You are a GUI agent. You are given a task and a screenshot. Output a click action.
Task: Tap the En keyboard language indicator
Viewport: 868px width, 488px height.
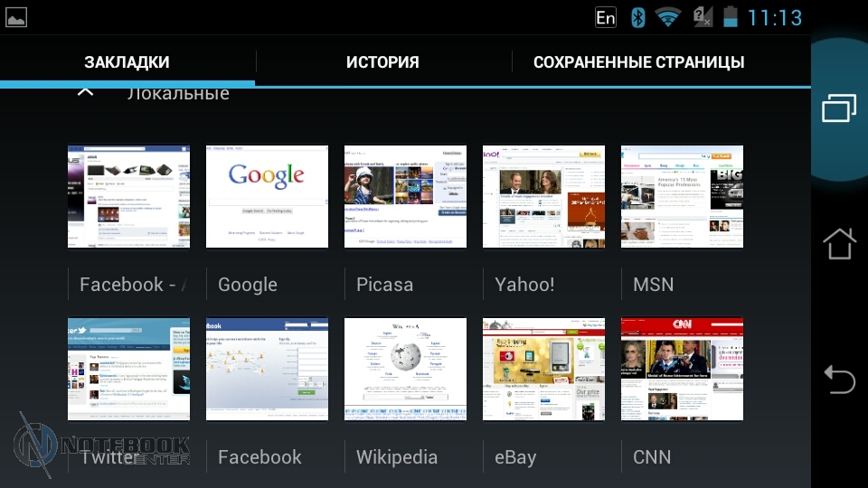(x=606, y=17)
